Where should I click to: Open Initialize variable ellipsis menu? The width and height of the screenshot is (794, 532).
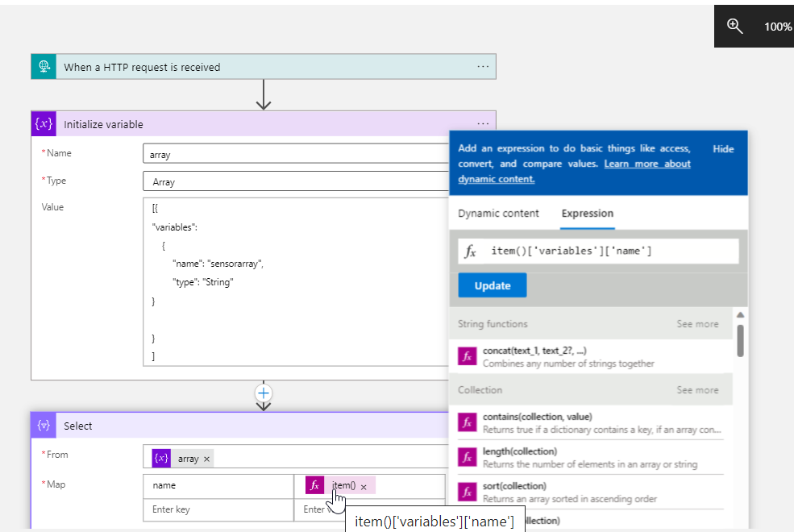(483, 123)
